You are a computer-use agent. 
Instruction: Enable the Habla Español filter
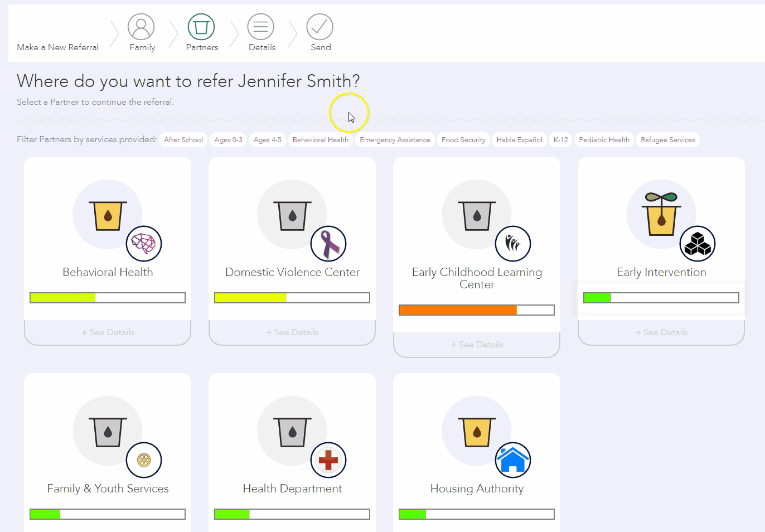click(x=519, y=140)
